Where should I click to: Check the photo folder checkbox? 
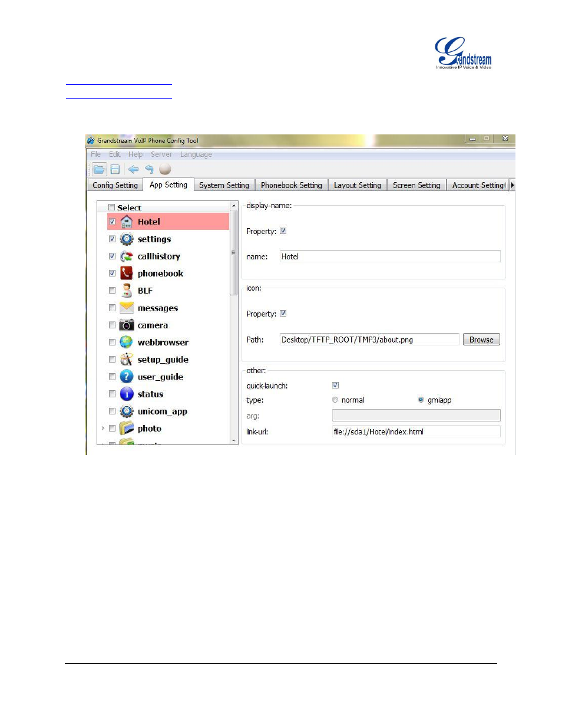pos(112,428)
